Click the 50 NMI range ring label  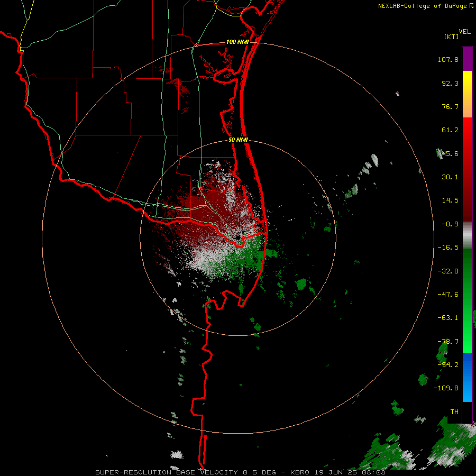click(238, 140)
